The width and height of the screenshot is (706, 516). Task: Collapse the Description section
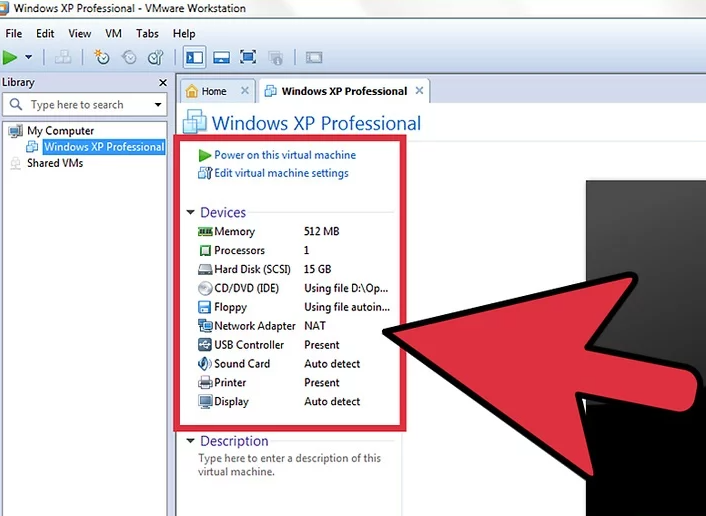tap(190, 441)
